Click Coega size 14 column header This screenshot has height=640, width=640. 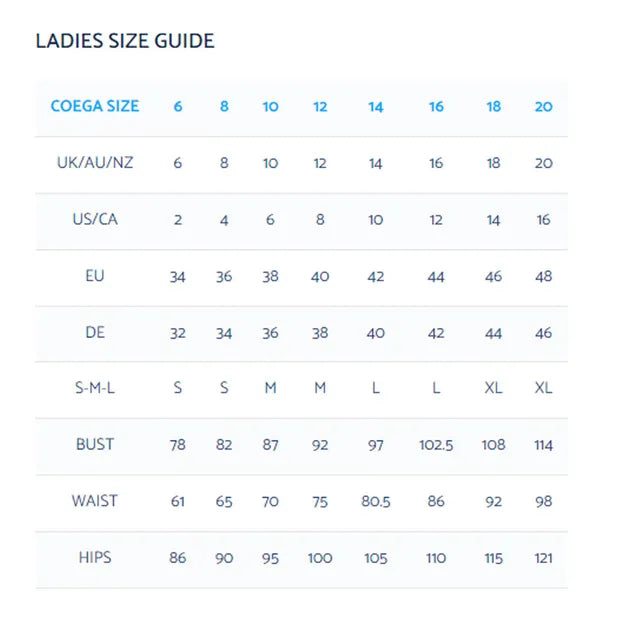click(376, 107)
